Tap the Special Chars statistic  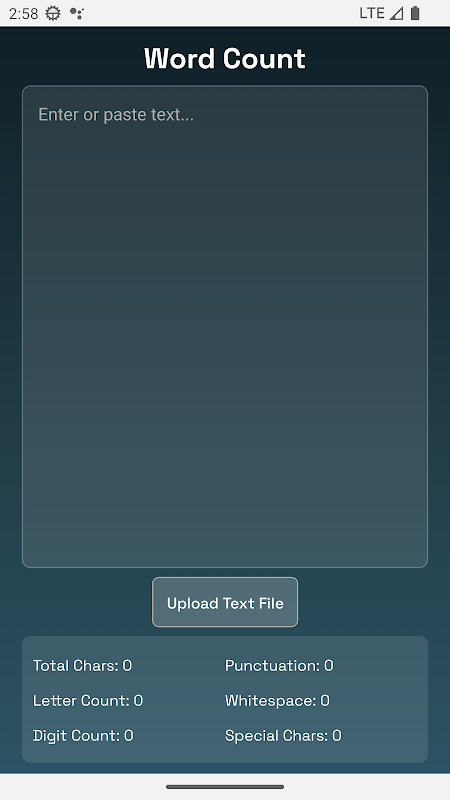(x=283, y=735)
